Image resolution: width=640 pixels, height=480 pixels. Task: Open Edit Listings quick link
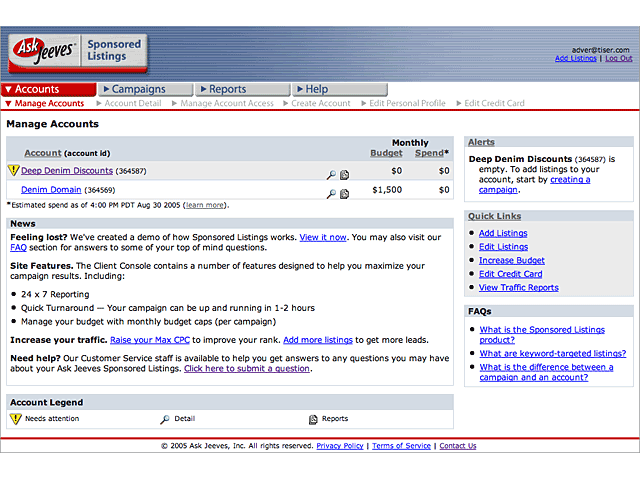pos(503,247)
